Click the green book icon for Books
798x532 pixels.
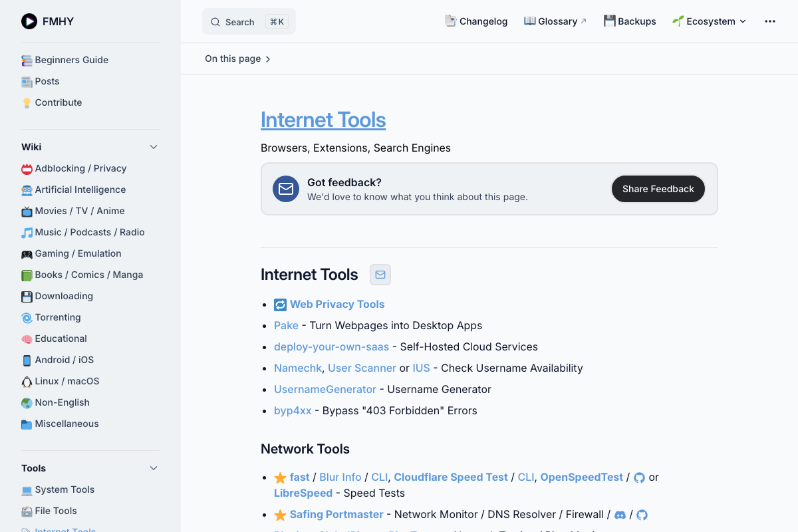(27, 275)
